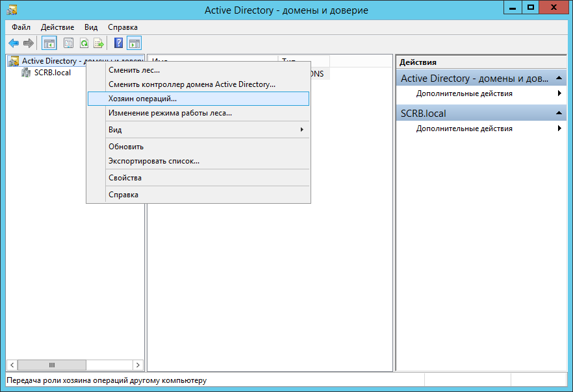This screenshot has height=392, width=573.
Task: Select Сменить лес... in context menu
Action: [134, 70]
